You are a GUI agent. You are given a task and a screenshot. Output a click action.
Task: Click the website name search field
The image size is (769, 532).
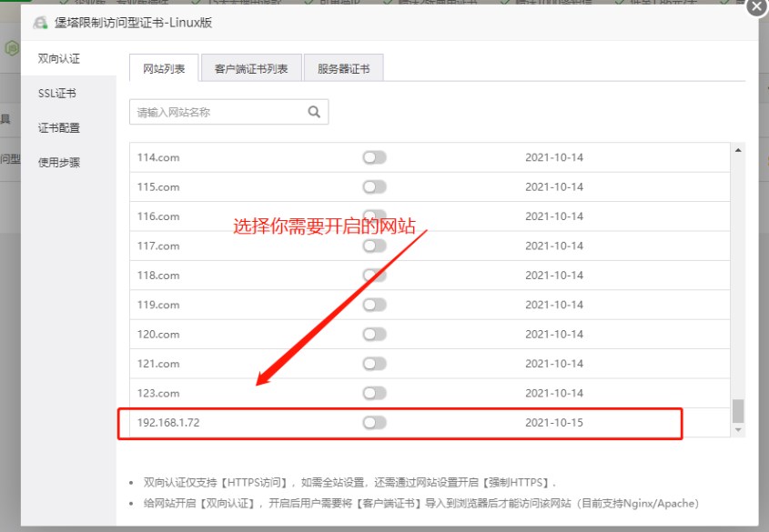217,113
